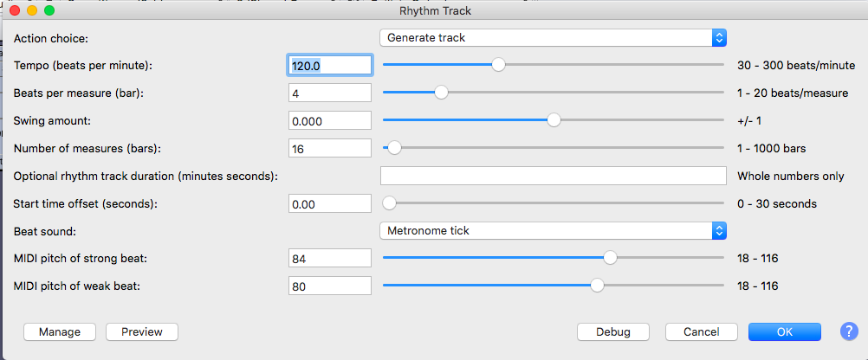
Task: Select the Swing amount input field
Action: point(330,120)
